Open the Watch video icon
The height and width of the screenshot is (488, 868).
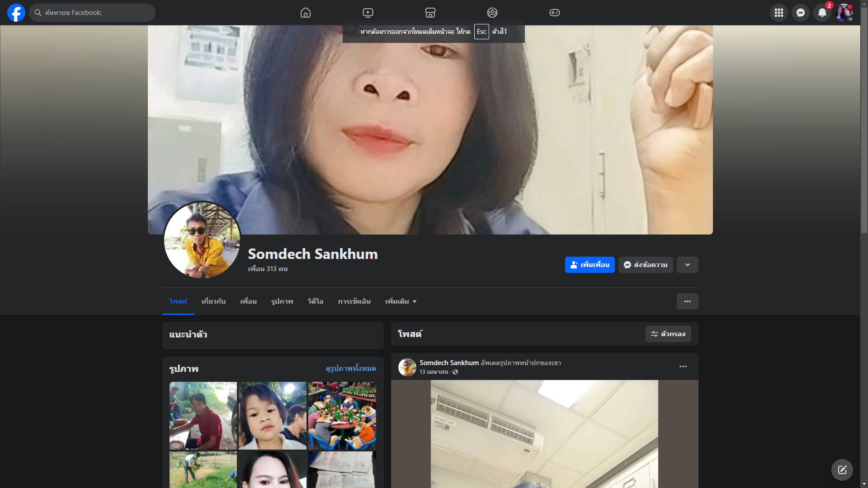368,13
